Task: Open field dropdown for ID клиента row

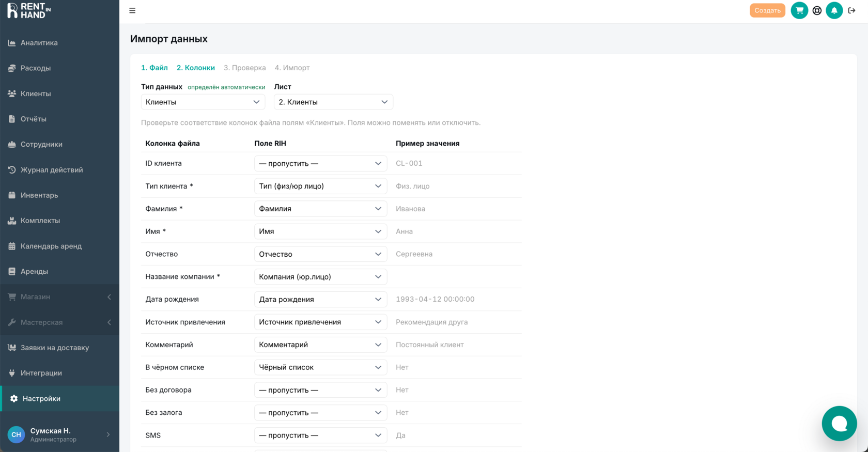Action: 320,163
